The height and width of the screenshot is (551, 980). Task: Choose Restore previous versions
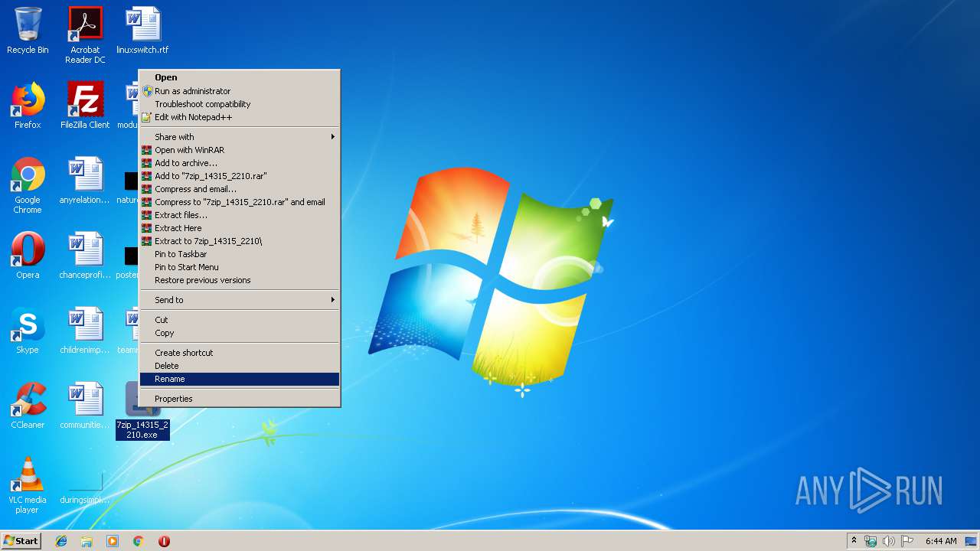point(239,280)
